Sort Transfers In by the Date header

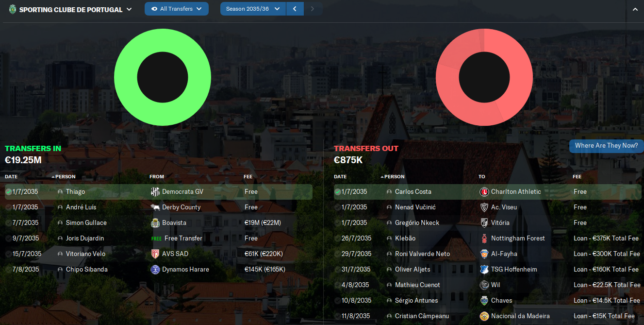pos(11,177)
